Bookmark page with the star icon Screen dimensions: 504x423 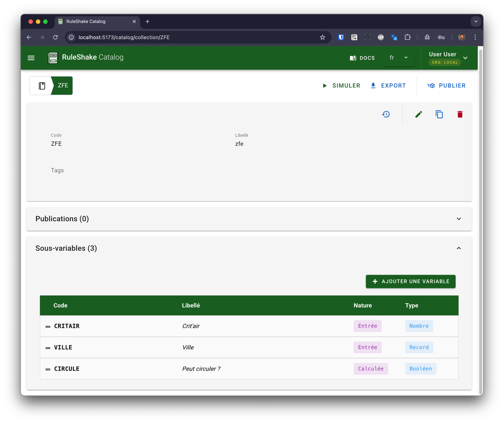point(323,37)
